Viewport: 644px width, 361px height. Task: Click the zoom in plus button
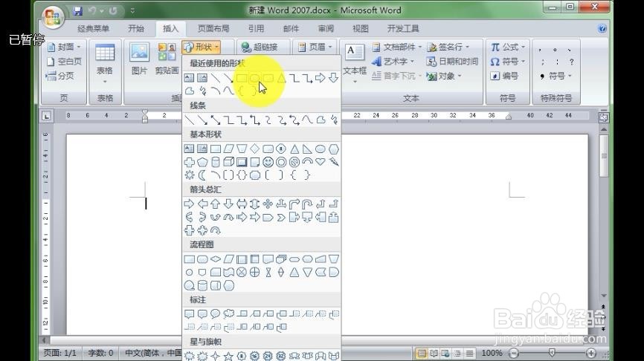click(590, 353)
